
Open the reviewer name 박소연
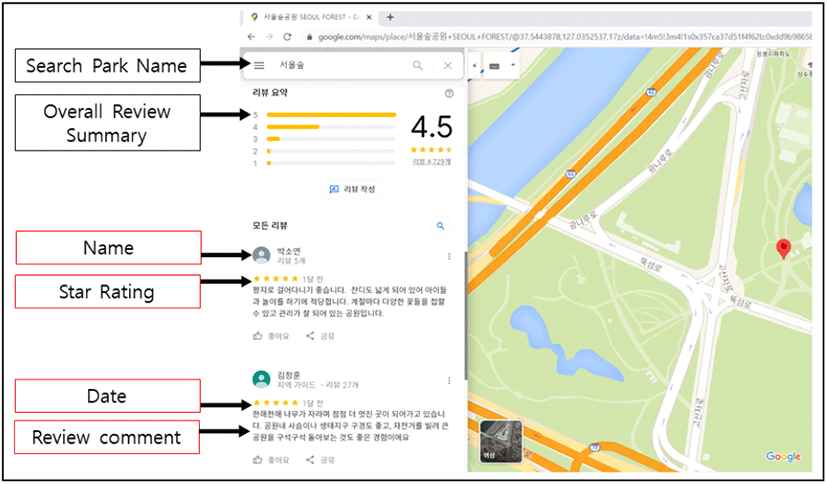pos(289,251)
